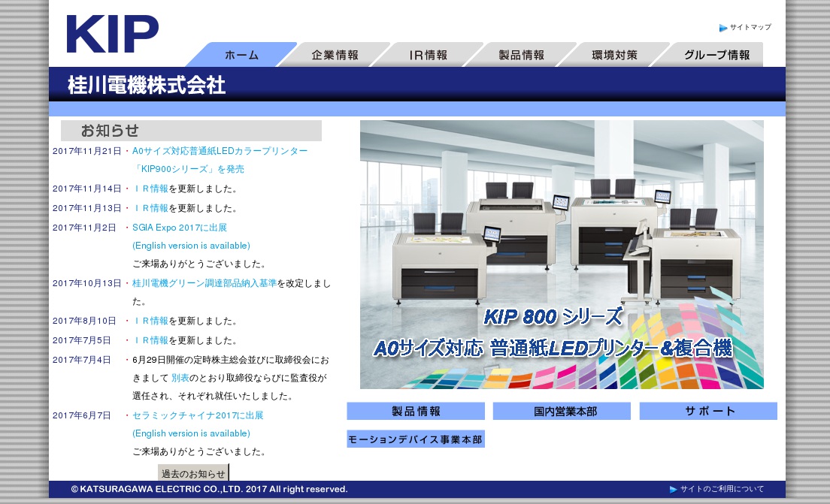Image resolution: width=830 pixels, height=504 pixels.
Task: Click the 「KIP900シリーズ」を発売 link
Action: 189,169
